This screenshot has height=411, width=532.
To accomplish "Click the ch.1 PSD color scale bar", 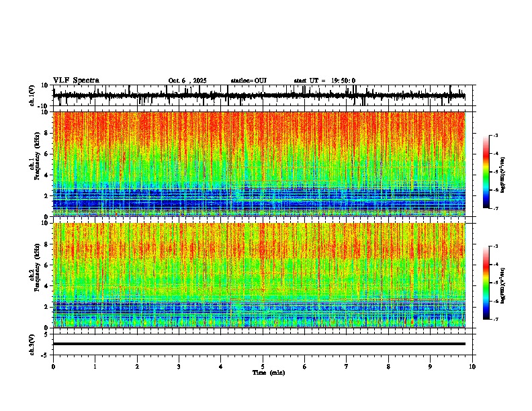I will click(486, 172).
